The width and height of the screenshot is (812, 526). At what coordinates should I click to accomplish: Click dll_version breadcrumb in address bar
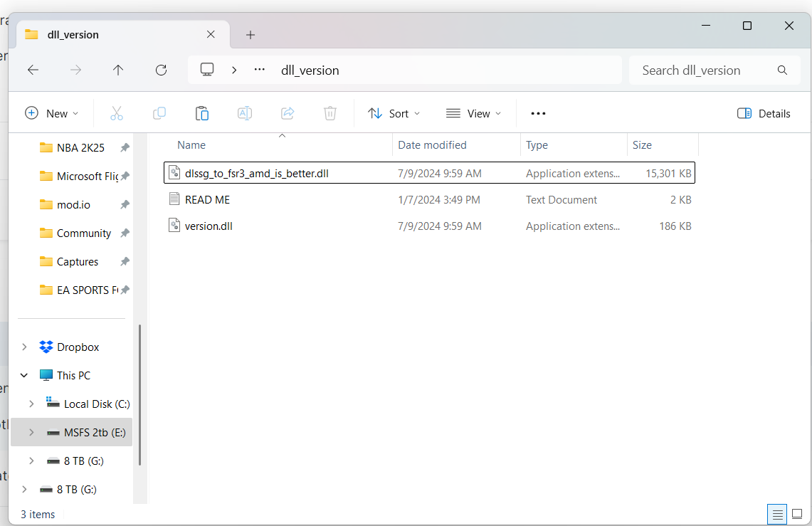tap(310, 70)
